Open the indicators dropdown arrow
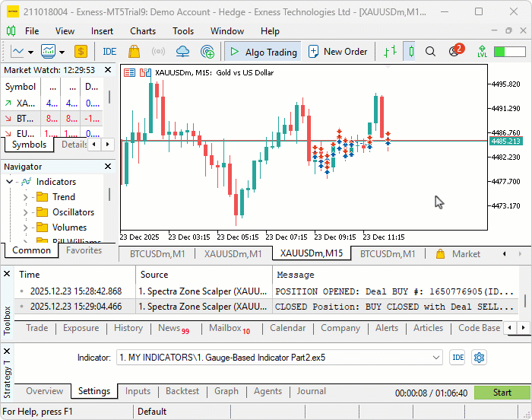Viewport: 532px width, 420px height. pyautogui.click(x=62, y=52)
